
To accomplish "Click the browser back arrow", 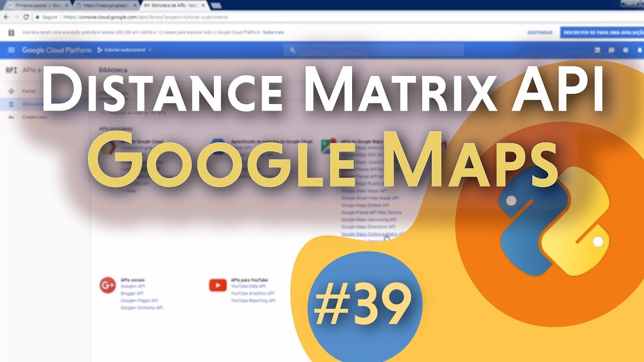I will click(6, 17).
